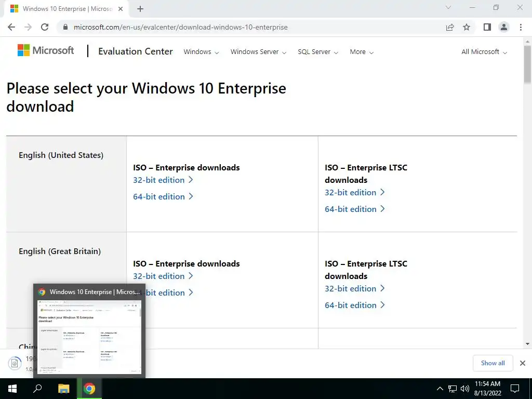Download Great Britain Enterprise 32-bit edition
532x399 pixels.
(163, 276)
